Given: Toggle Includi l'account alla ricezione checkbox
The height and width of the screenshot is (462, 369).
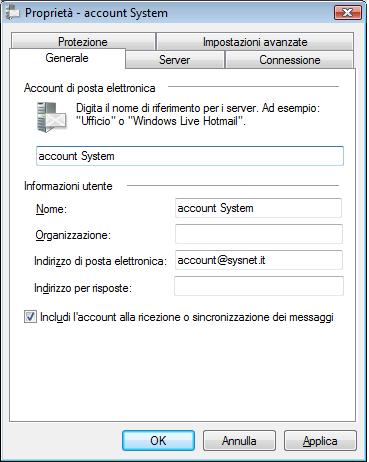Looking at the screenshot, I should pyautogui.click(x=30, y=317).
